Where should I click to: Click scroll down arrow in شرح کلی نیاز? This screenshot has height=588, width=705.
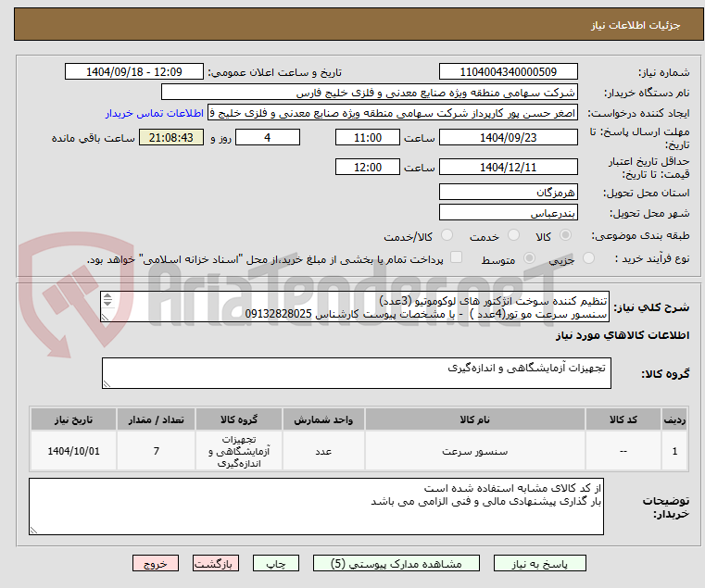(107, 303)
